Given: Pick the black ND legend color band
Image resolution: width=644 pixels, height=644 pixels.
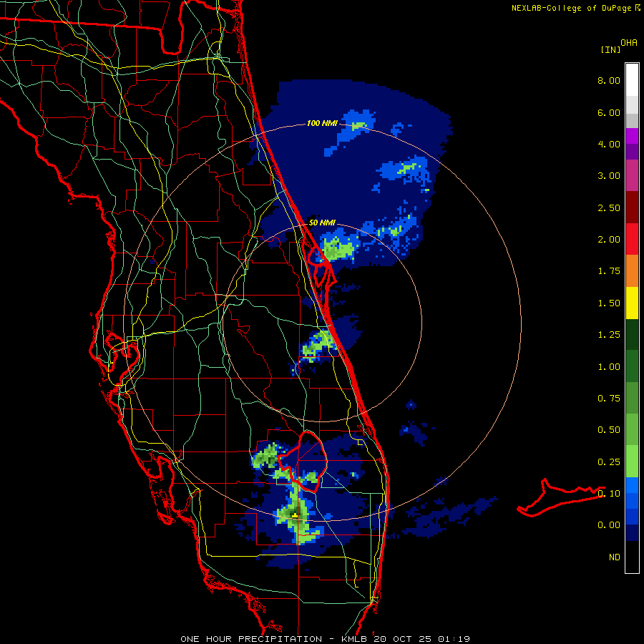Looking at the screenshot, I should pyautogui.click(x=632, y=557).
